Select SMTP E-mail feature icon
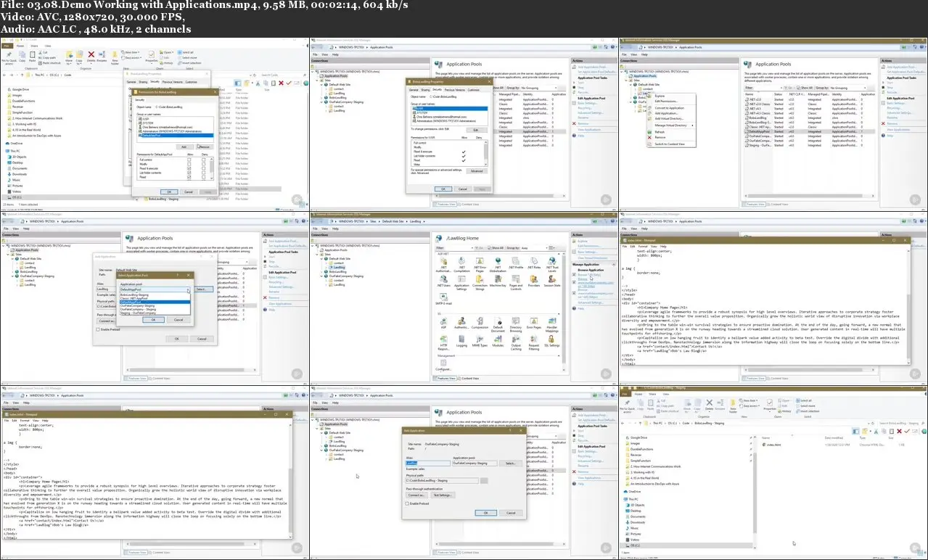The image size is (928, 560). pos(443,300)
